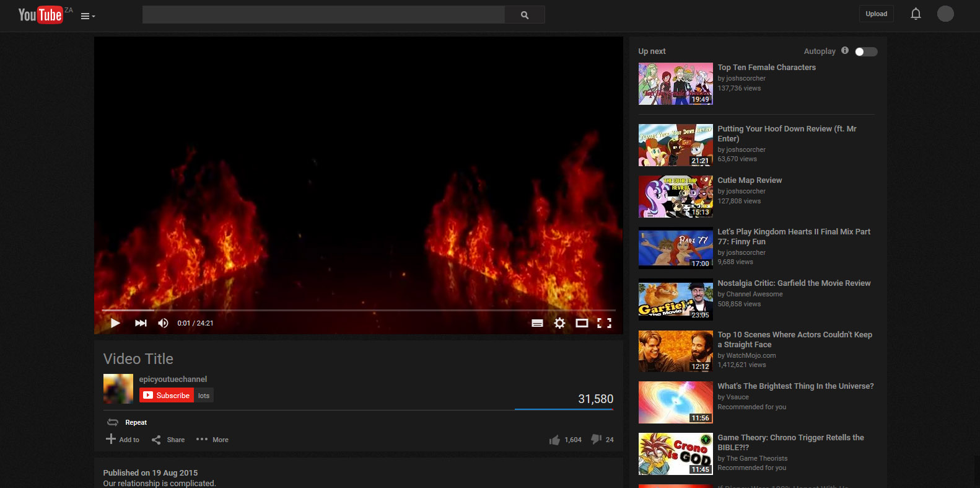Screen dimensions: 980x488
Task: Open the Add to playlist menu
Action: click(123, 440)
